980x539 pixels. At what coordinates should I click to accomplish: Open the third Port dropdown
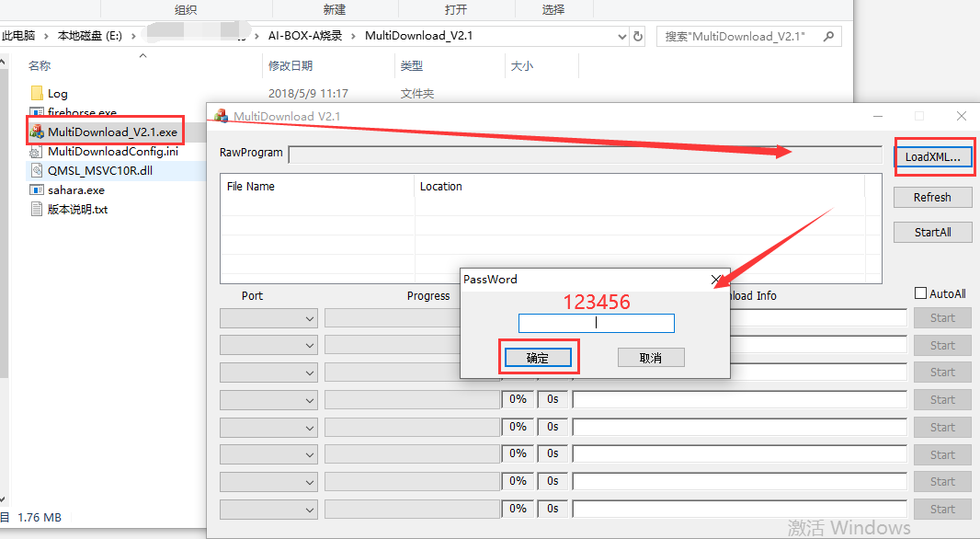pyautogui.click(x=268, y=373)
